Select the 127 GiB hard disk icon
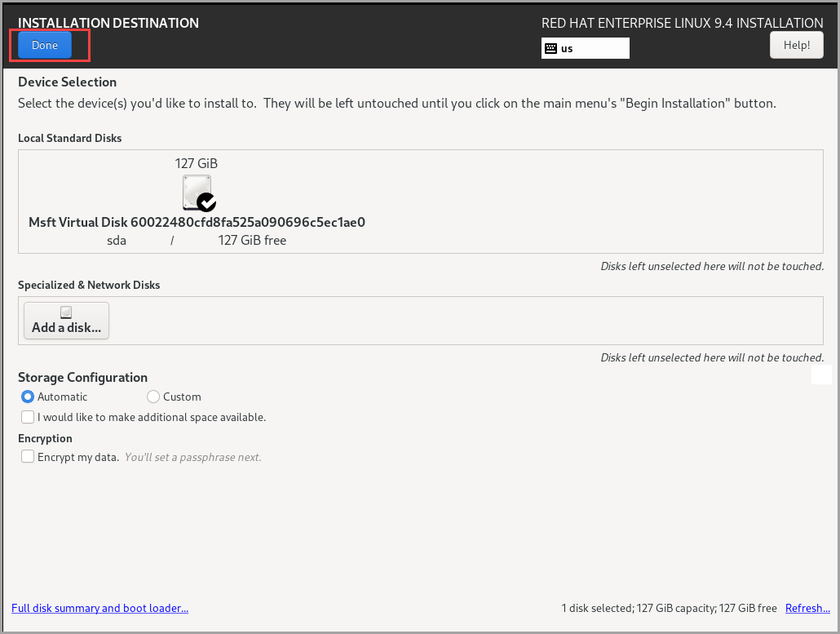The image size is (840, 634). click(197, 193)
